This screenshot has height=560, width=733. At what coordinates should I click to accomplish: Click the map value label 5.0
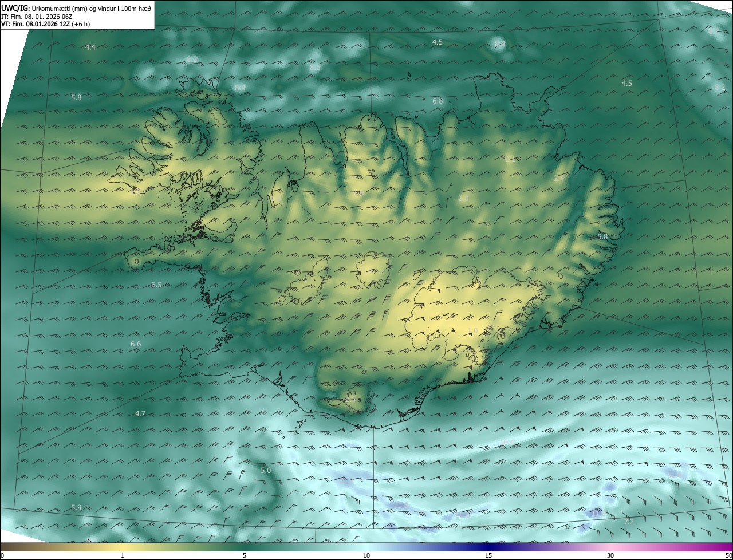(266, 470)
